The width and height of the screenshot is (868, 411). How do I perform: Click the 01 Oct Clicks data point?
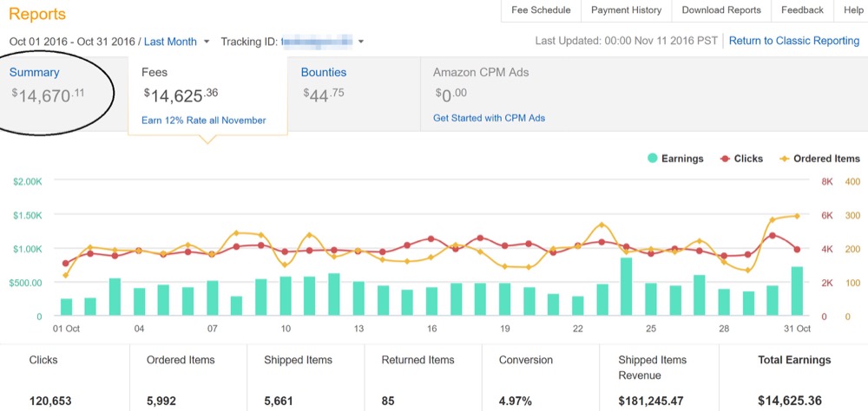coord(66,264)
